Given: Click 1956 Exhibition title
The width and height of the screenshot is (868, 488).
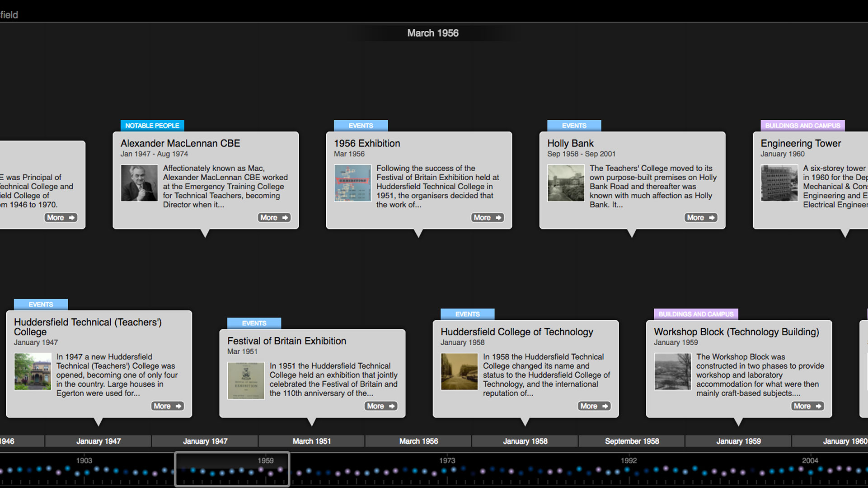Looking at the screenshot, I should (367, 143).
